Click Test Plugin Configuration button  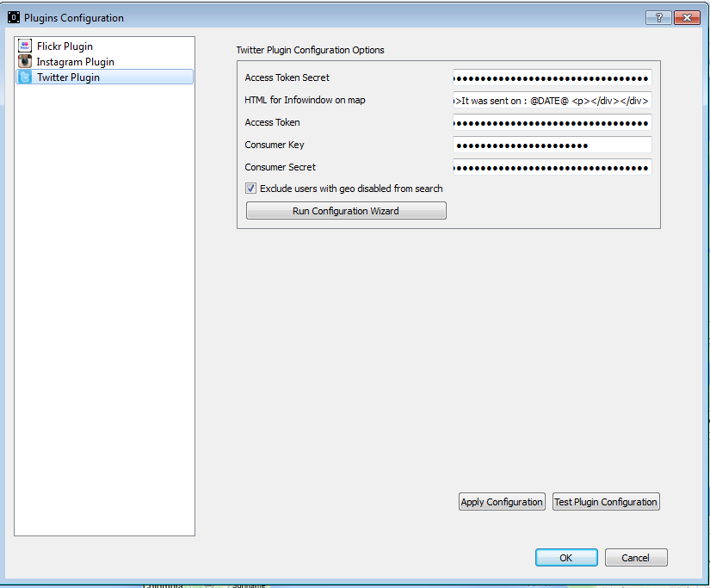[606, 502]
